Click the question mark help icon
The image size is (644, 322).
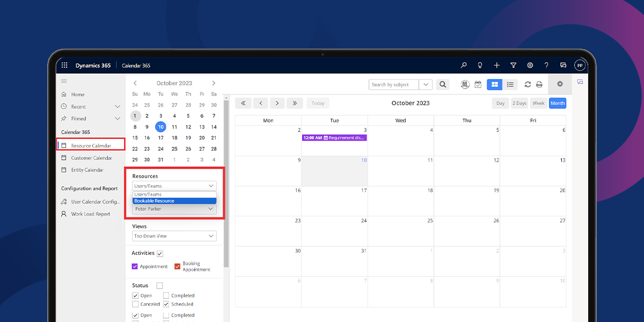click(x=546, y=65)
